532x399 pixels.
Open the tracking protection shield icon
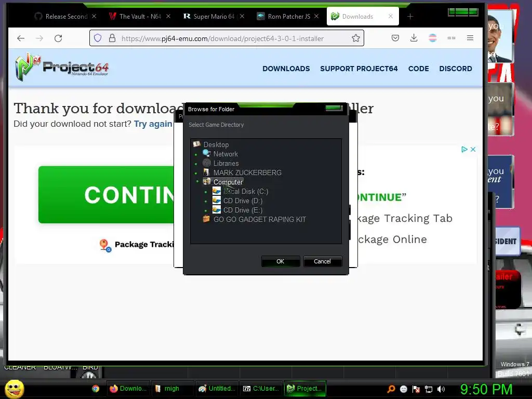click(x=98, y=38)
